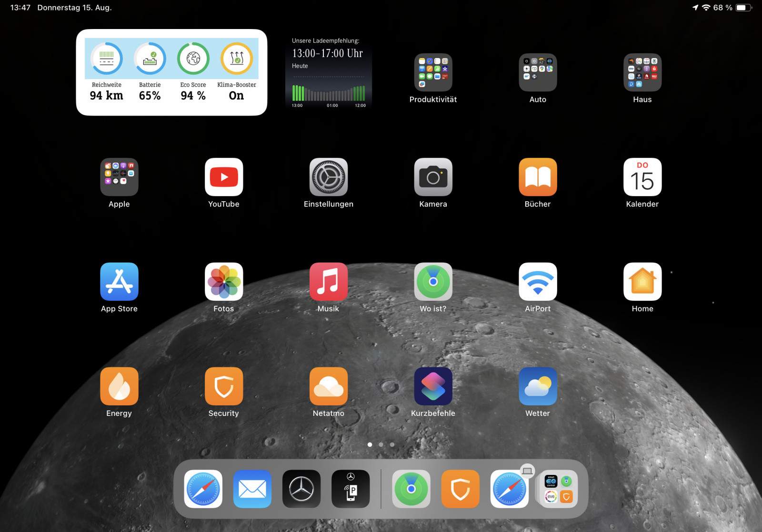Open the Kalender app showing 15
Image resolution: width=762 pixels, height=532 pixels.
(x=642, y=177)
